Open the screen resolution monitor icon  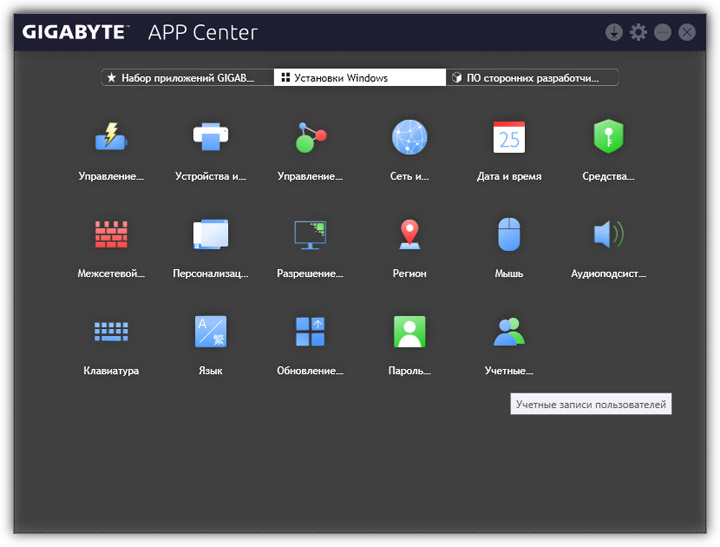click(x=310, y=234)
